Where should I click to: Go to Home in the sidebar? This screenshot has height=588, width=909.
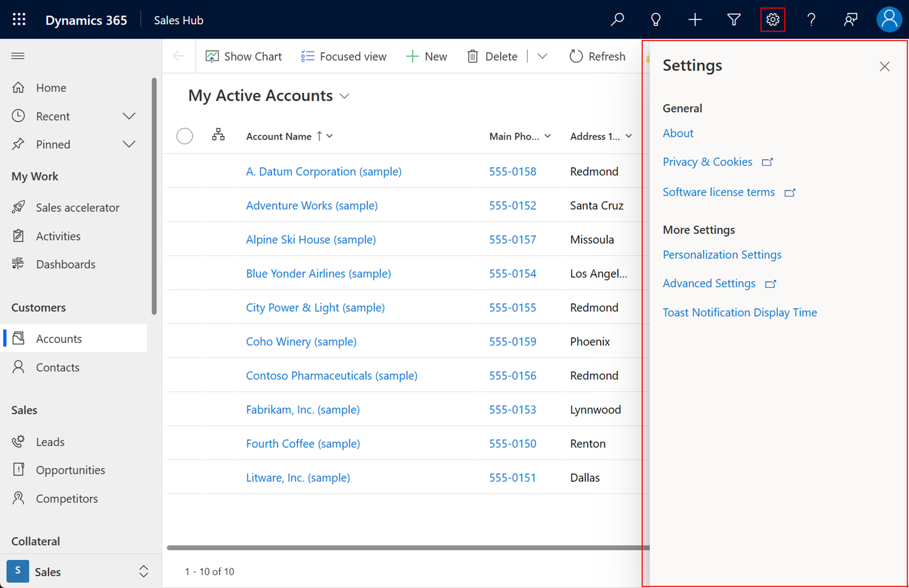73,88
